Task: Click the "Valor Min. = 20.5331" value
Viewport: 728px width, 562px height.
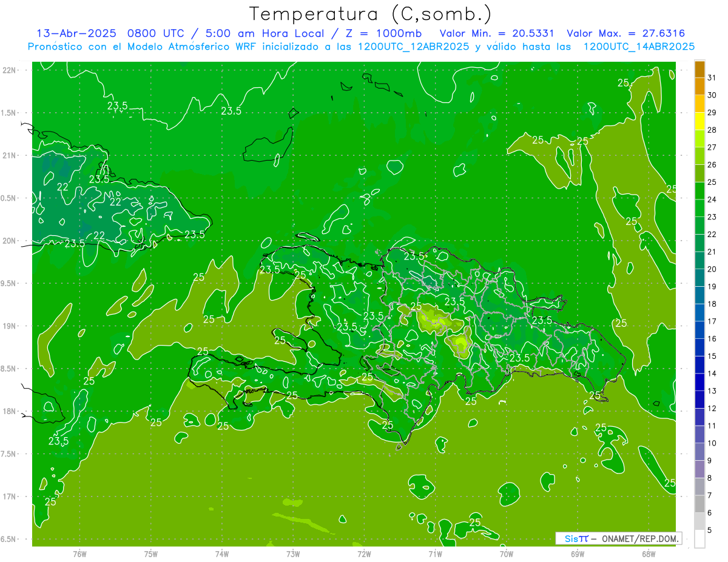Action: pos(496,34)
